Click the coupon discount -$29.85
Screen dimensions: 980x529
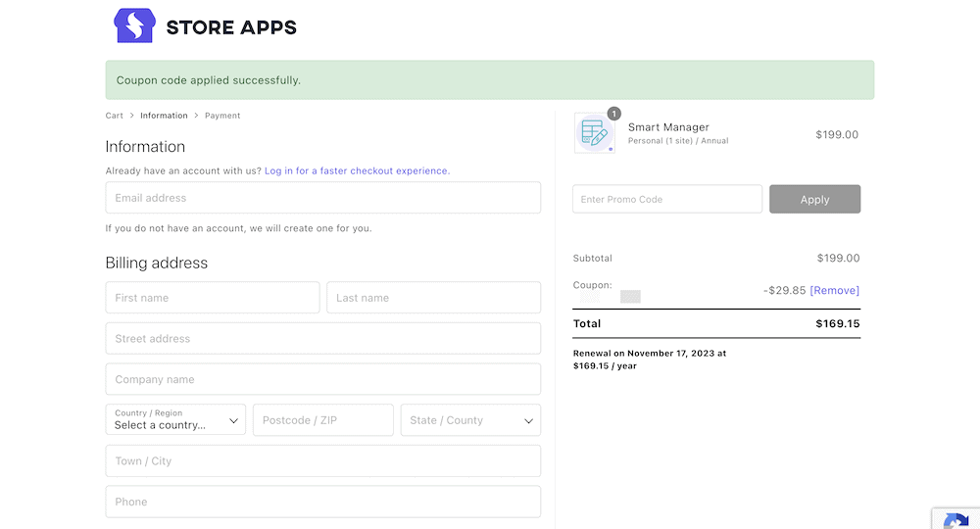[x=784, y=290]
